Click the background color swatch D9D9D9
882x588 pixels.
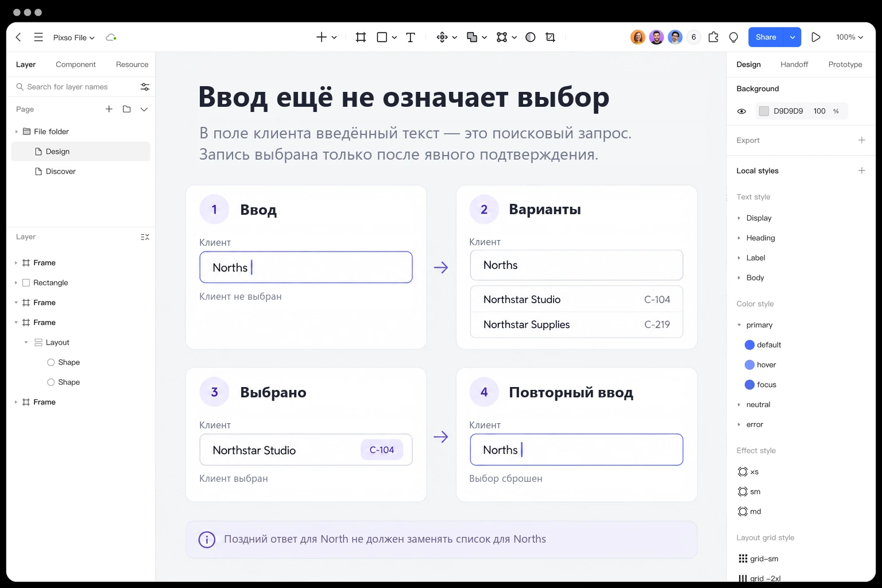[x=764, y=111]
